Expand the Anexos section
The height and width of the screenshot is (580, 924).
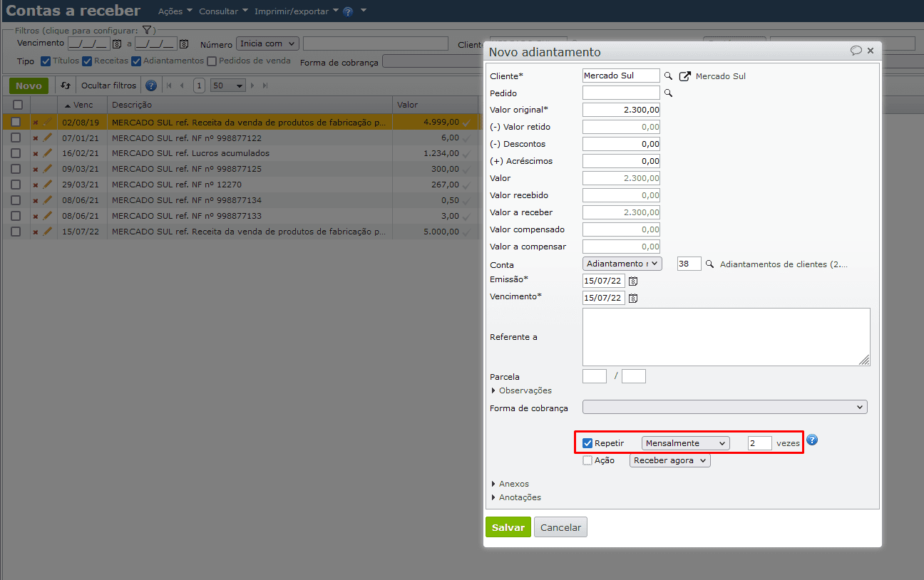tap(510, 484)
